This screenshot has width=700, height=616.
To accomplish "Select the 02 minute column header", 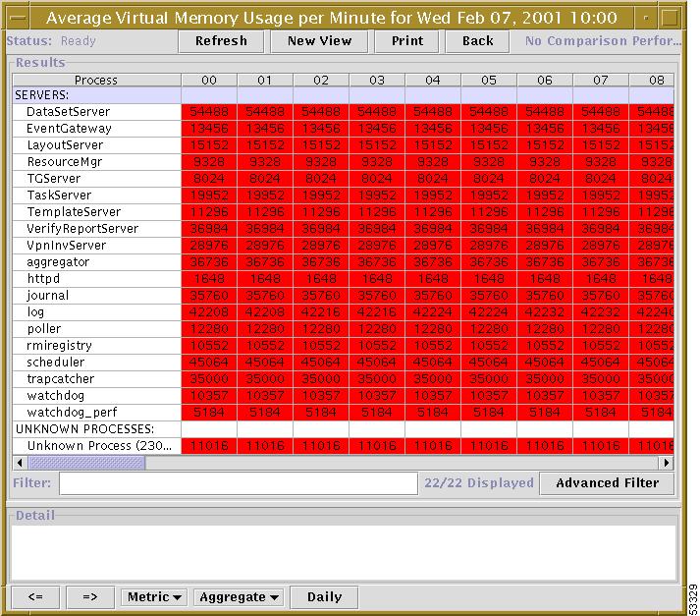I will click(x=321, y=80).
